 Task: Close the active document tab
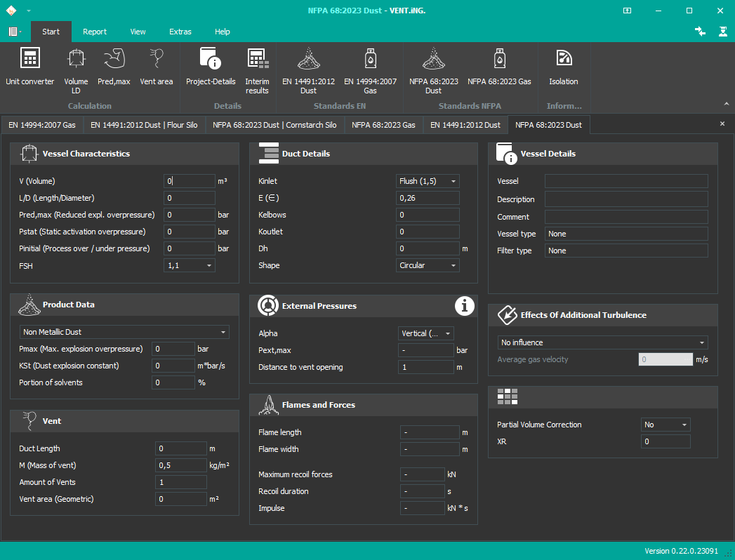tap(722, 124)
